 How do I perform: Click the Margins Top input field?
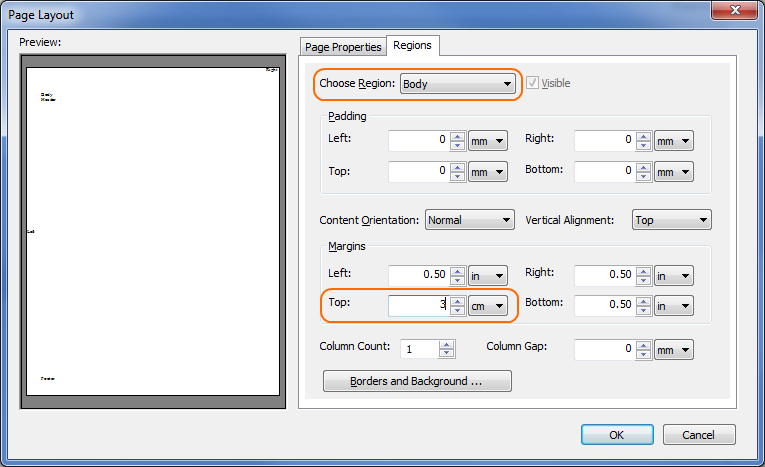coord(417,306)
